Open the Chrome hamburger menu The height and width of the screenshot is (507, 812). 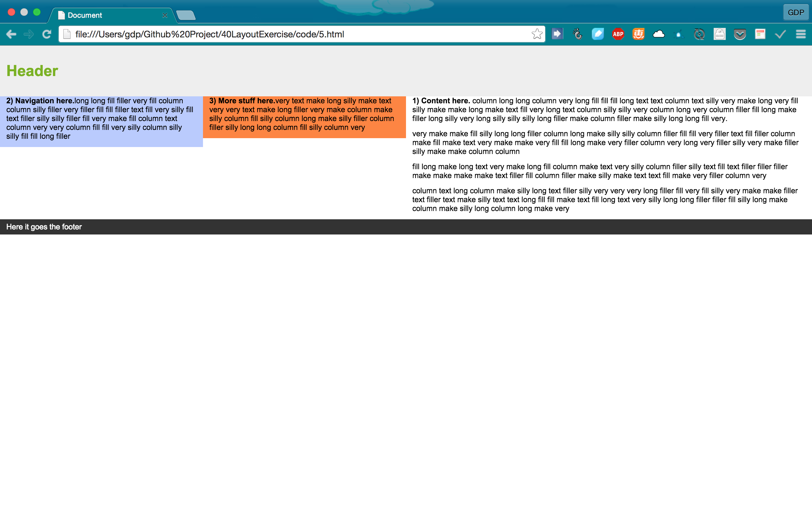tap(801, 34)
